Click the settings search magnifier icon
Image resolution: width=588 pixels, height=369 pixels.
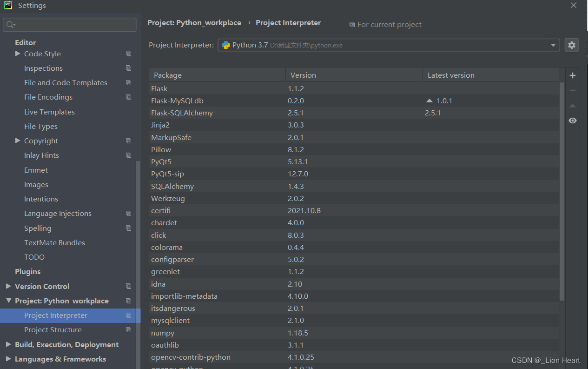coord(11,25)
